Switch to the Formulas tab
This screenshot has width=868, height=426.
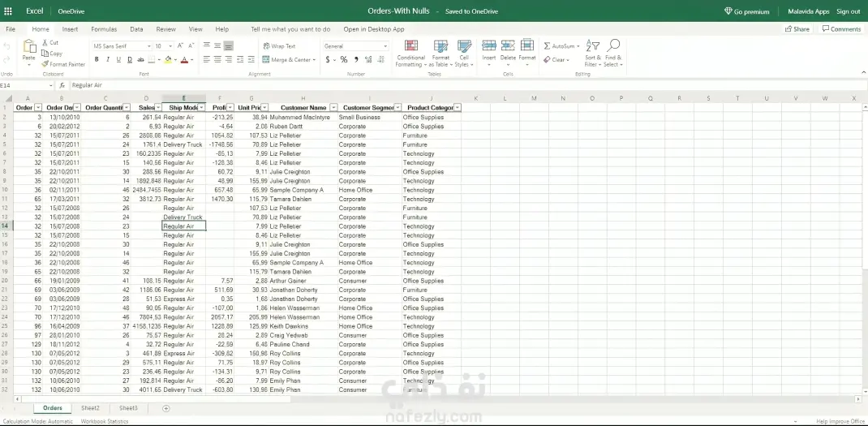tap(104, 29)
